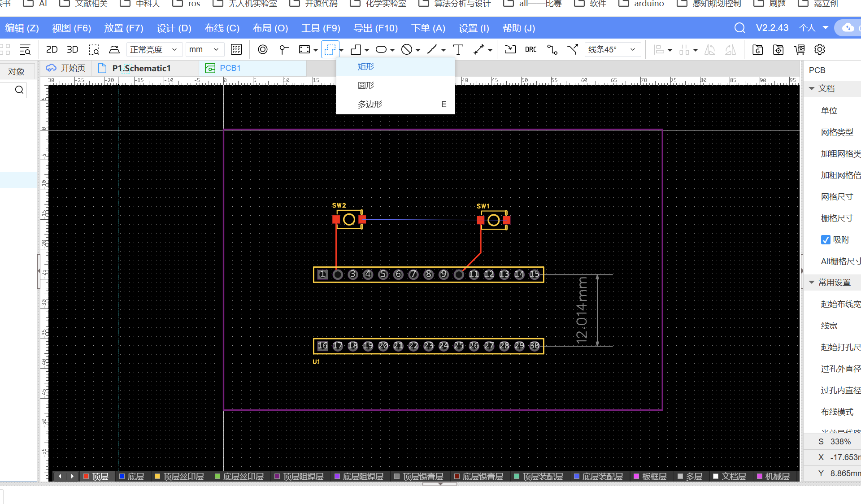Toggle the 顶层 top layer
Image resolution: width=861 pixels, height=504 pixels.
pos(100,476)
